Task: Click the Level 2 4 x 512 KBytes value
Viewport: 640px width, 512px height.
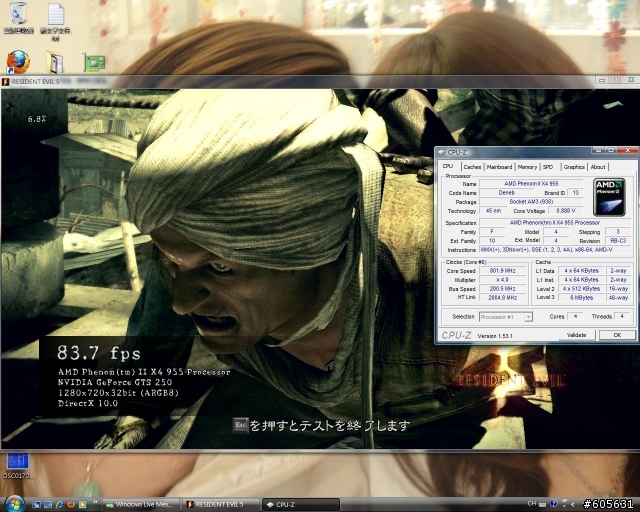Action: pyautogui.click(x=581, y=289)
